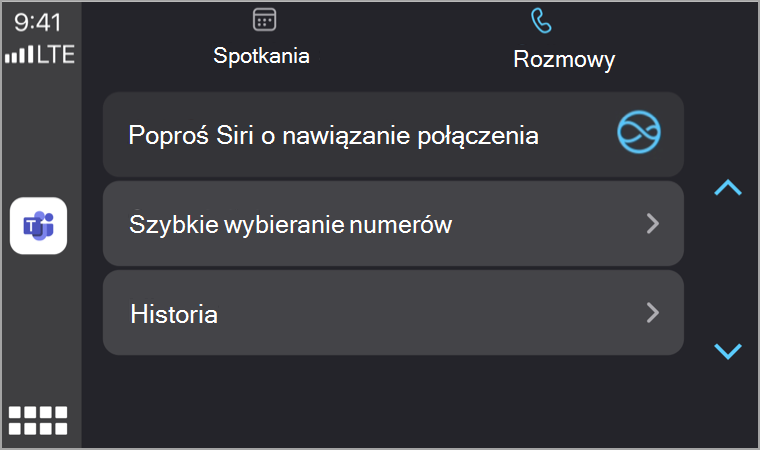Open the Microsoft Teams app icon
This screenshot has width=760, height=450.
click(38, 225)
